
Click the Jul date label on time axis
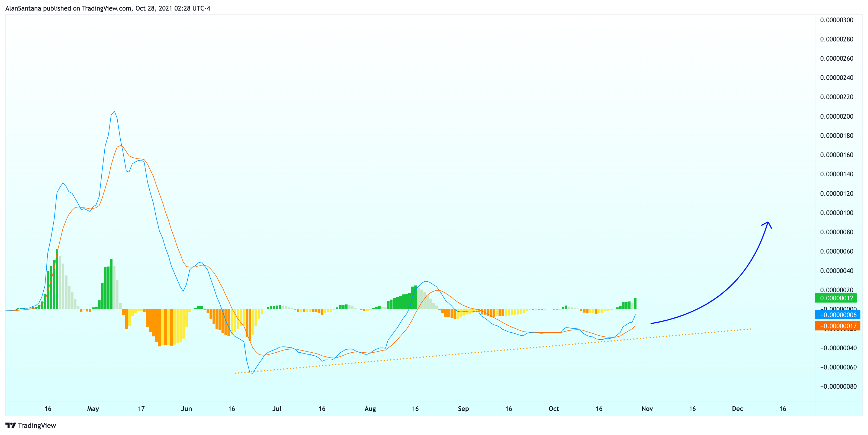pos(277,409)
